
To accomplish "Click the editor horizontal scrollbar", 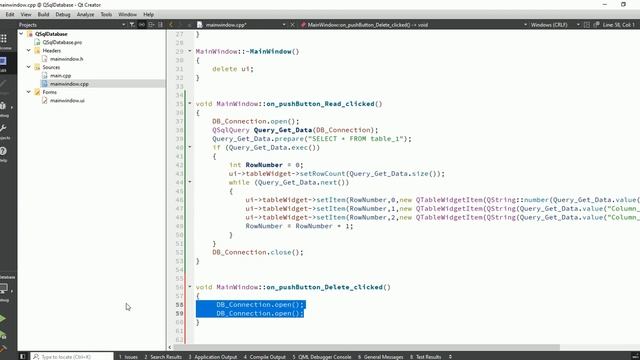I will (x=367, y=347).
